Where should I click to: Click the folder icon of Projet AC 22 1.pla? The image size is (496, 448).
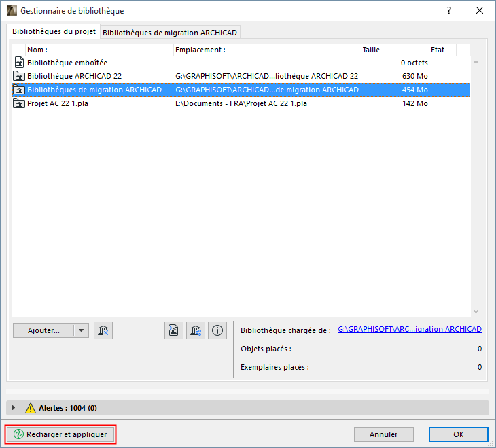pyautogui.click(x=19, y=103)
